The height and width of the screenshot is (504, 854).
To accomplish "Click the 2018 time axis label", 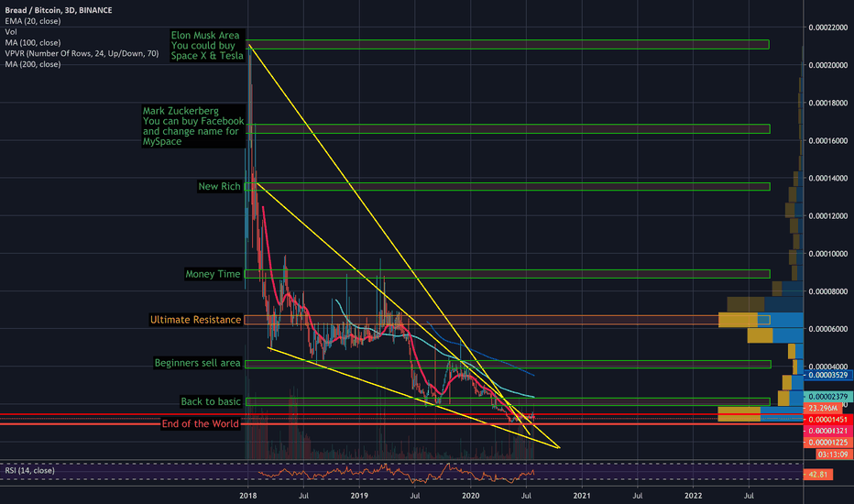I will 247,496.
